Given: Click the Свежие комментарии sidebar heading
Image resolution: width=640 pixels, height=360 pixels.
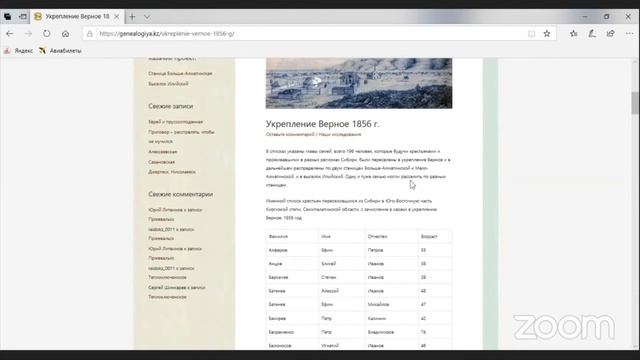Looking at the screenshot, I should pyautogui.click(x=180, y=194).
